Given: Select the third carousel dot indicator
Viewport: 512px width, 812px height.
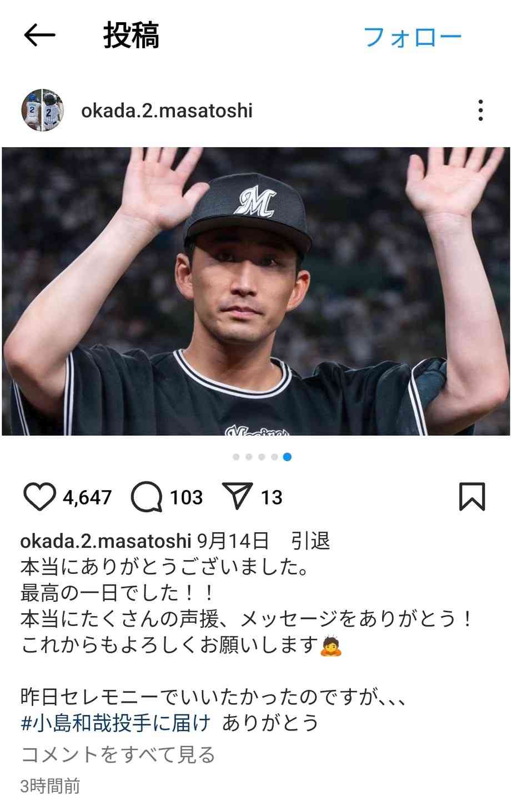Looking at the screenshot, I should pyautogui.click(x=262, y=457).
